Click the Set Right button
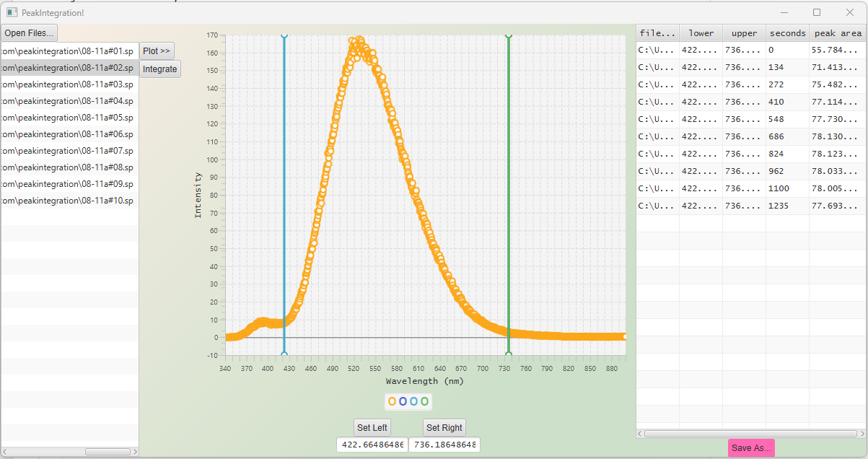Image resolution: width=868 pixels, height=459 pixels. point(444,427)
